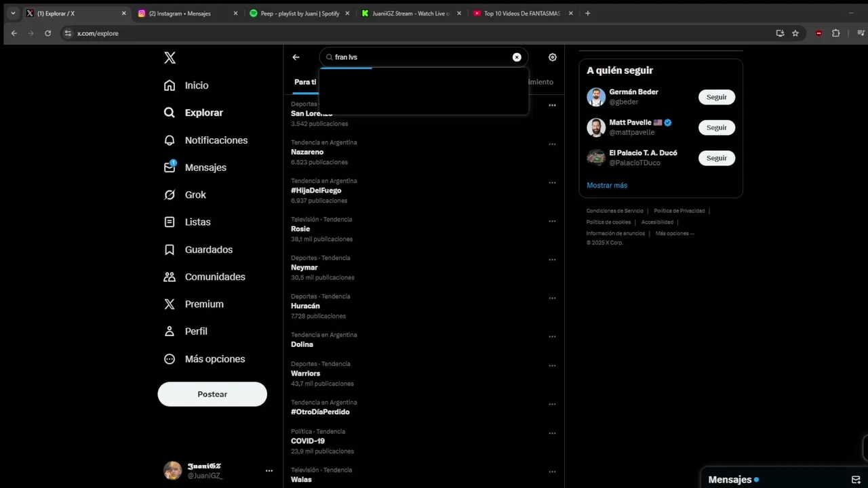The image size is (868, 488).
Task: Follow Germán Beder with the Seguir button
Action: 717,97
